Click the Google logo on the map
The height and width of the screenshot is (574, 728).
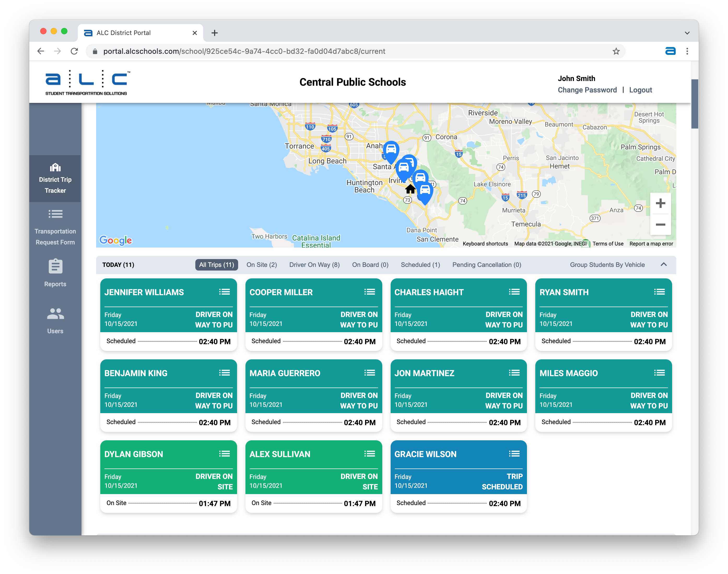tap(116, 240)
